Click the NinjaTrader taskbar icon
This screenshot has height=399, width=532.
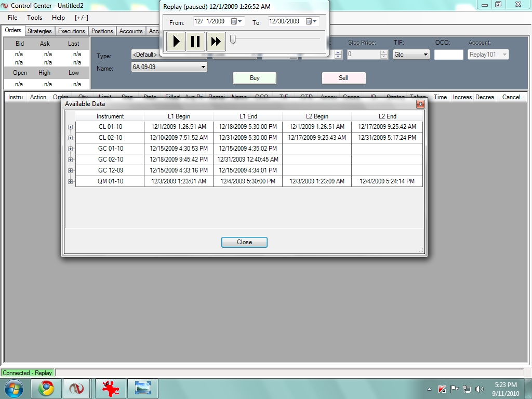pos(77,389)
